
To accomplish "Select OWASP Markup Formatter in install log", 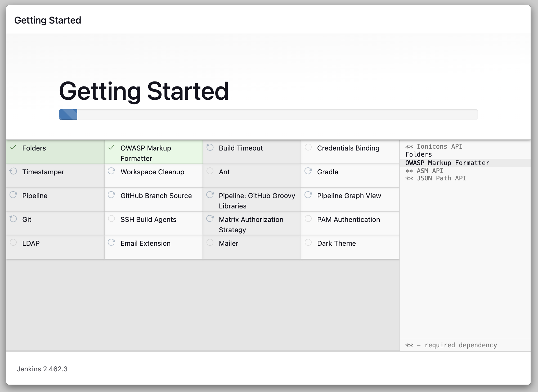I will 447,163.
